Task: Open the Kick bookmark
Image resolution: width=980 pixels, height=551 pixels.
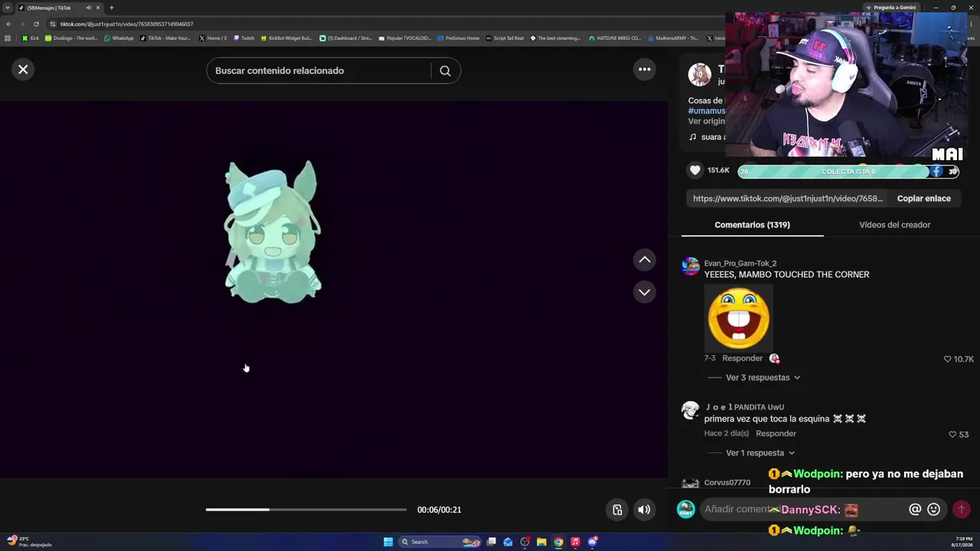Action: [x=31, y=38]
